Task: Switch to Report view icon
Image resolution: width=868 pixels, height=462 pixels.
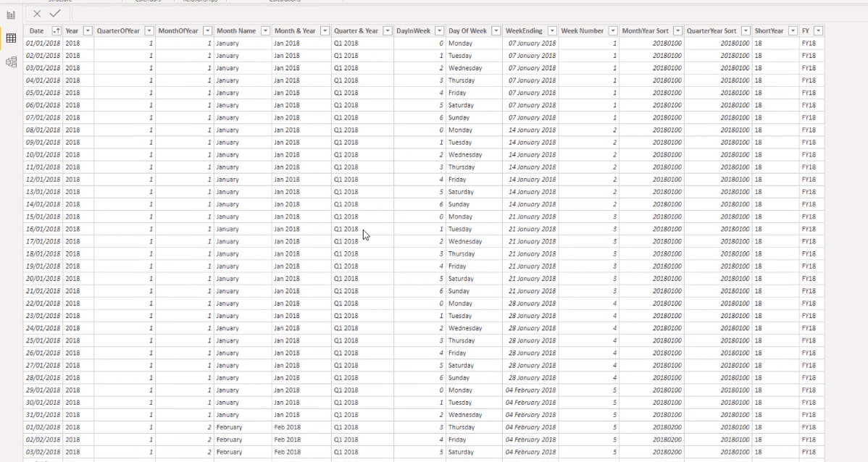Action: [11, 15]
